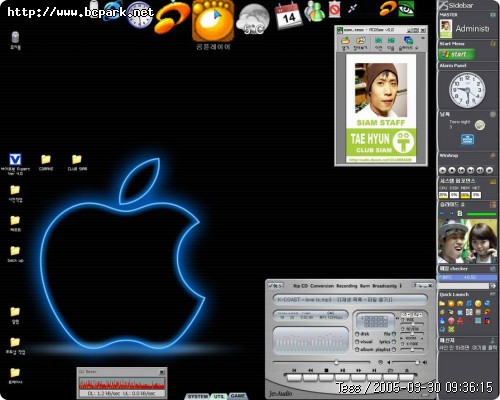Open the calendar icon showing 14
This screenshot has width=500, height=400.
click(289, 16)
